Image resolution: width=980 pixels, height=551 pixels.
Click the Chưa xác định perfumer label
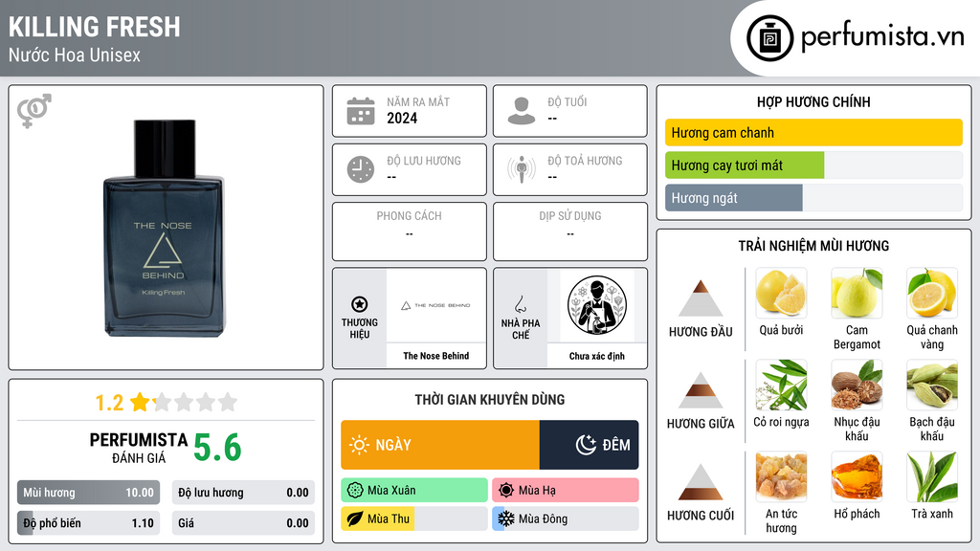pos(597,356)
